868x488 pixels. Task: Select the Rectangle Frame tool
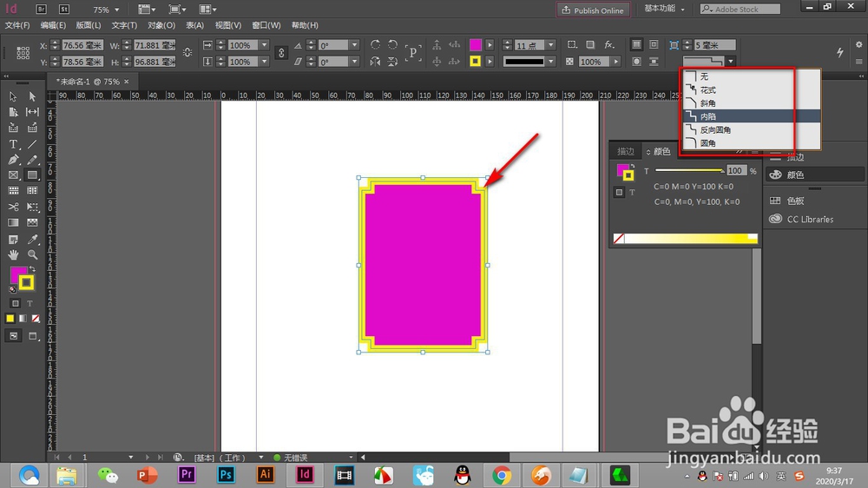click(13, 175)
